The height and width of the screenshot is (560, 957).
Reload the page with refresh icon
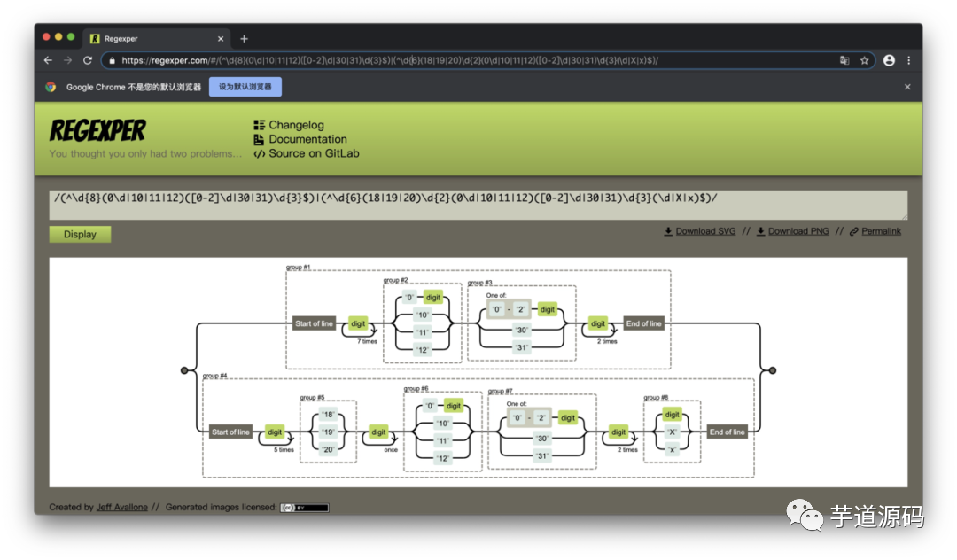point(88,60)
